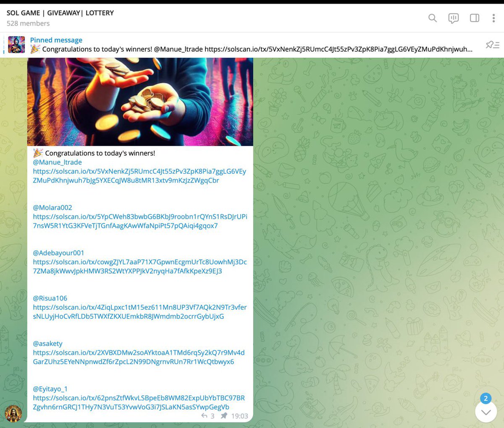Open the three-dot more options menu

coord(493,18)
